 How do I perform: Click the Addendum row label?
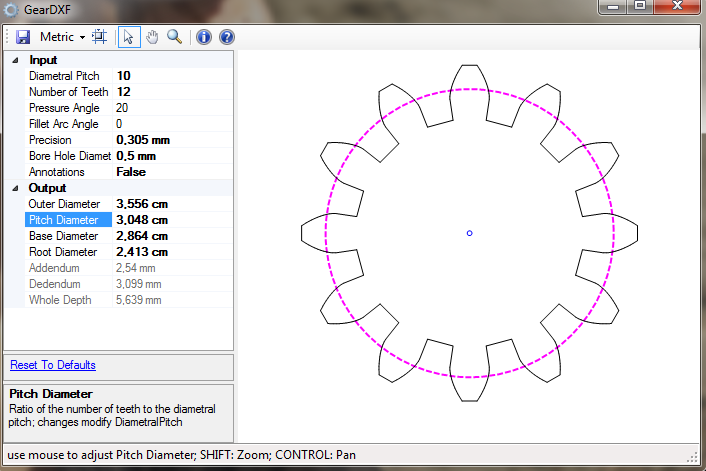[54, 268]
